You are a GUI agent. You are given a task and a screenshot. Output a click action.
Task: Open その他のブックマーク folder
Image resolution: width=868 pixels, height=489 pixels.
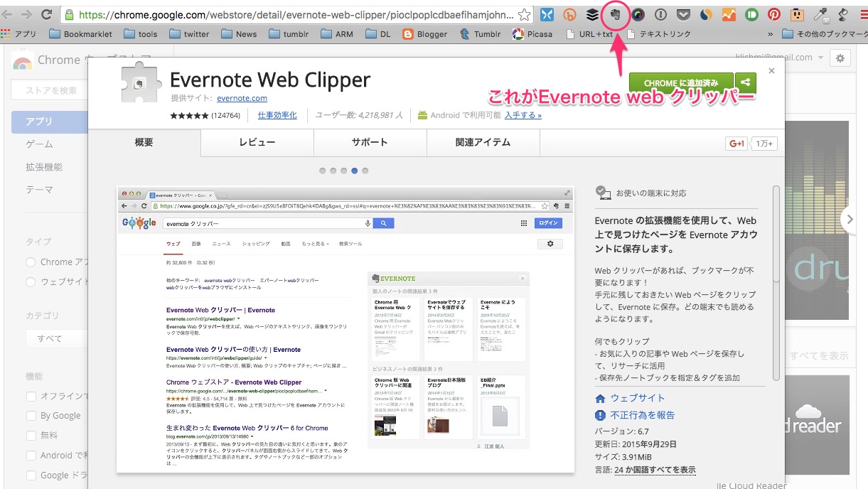click(823, 33)
